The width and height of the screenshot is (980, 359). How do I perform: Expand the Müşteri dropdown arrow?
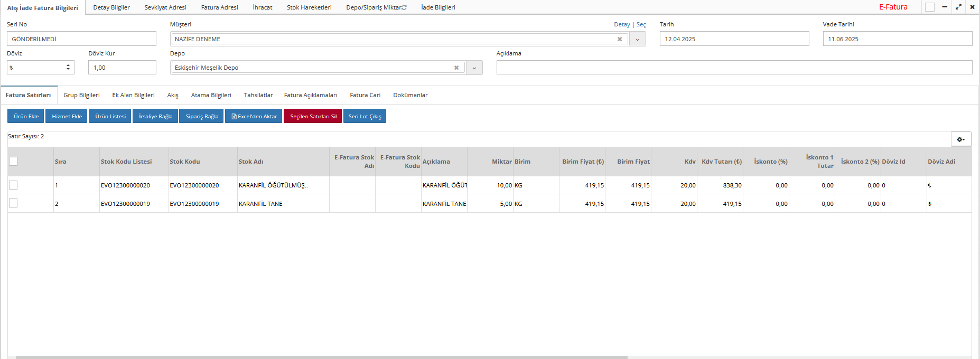(638, 39)
